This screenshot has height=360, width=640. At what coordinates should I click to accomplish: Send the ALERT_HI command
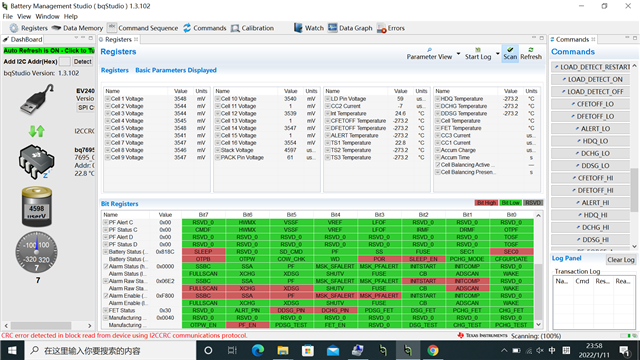(x=592, y=203)
